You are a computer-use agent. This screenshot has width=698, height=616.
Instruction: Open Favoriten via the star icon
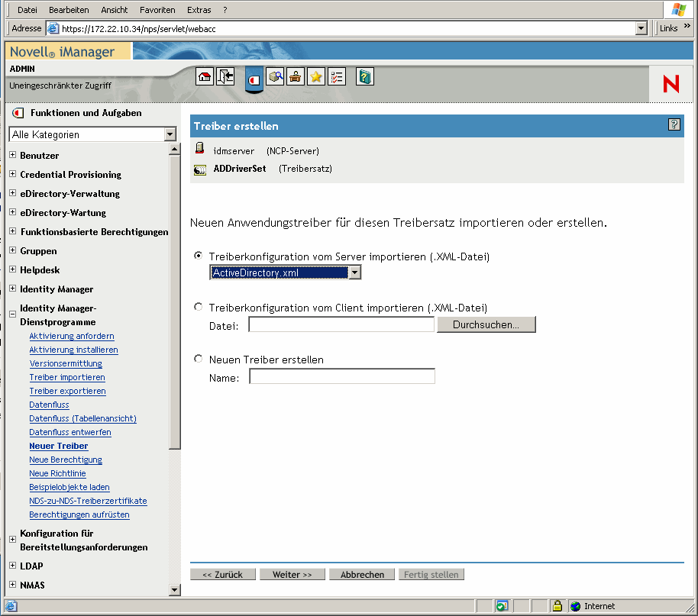[315, 76]
